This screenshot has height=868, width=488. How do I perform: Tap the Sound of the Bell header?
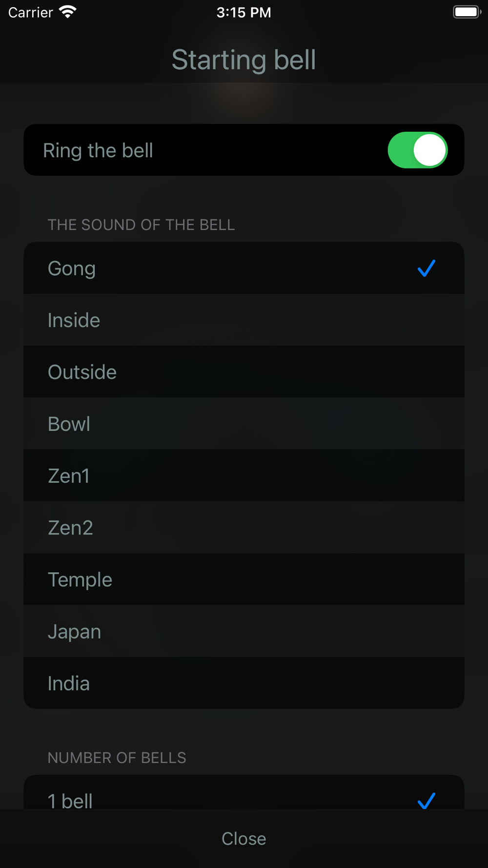142,225
